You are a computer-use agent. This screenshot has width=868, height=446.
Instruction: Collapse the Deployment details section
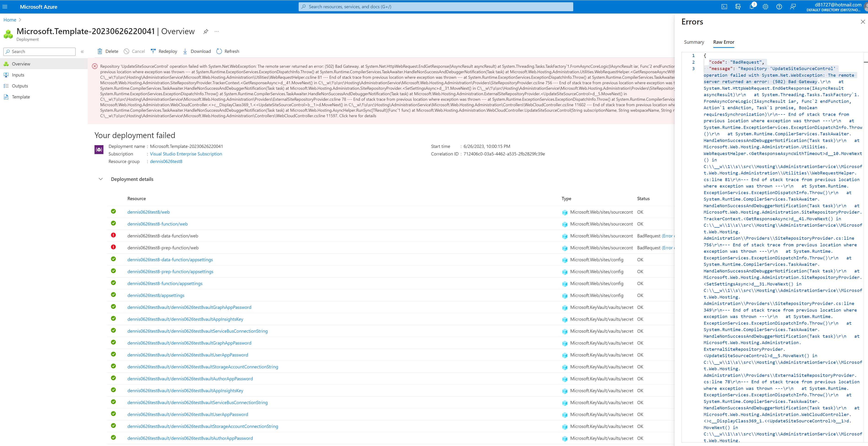pos(101,179)
